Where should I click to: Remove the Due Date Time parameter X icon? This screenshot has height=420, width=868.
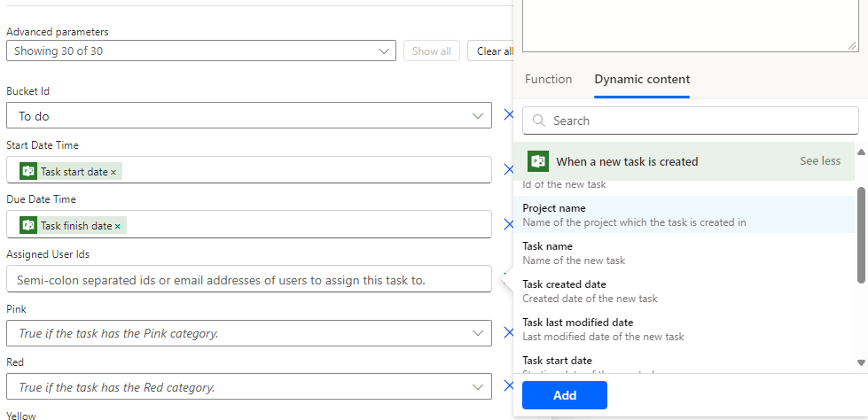click(508, 224)
